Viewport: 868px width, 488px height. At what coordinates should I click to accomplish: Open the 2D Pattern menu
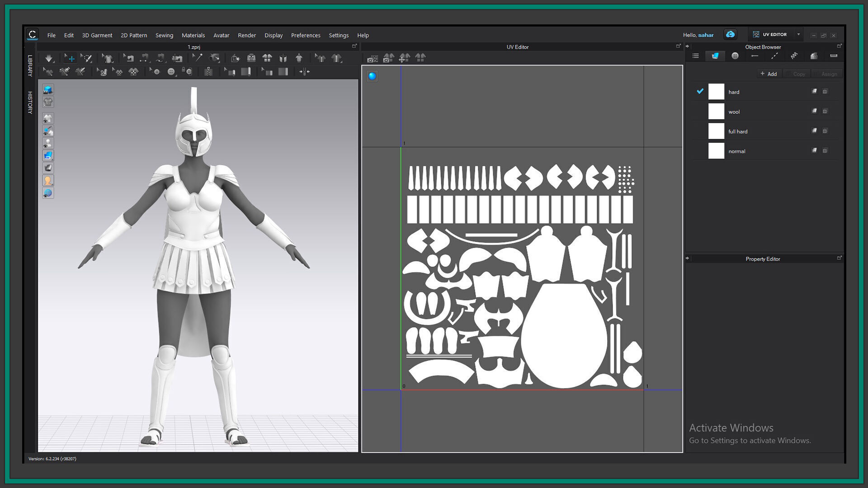(x=134, y=35)
